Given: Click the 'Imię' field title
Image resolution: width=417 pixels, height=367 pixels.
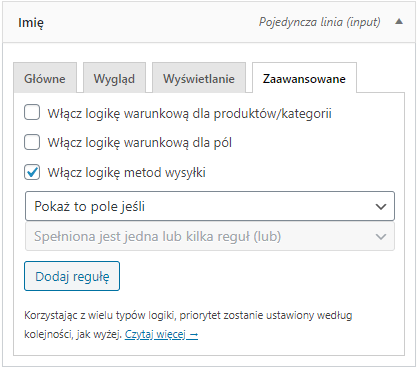Looking at the screenshot, I should [31, 23].
